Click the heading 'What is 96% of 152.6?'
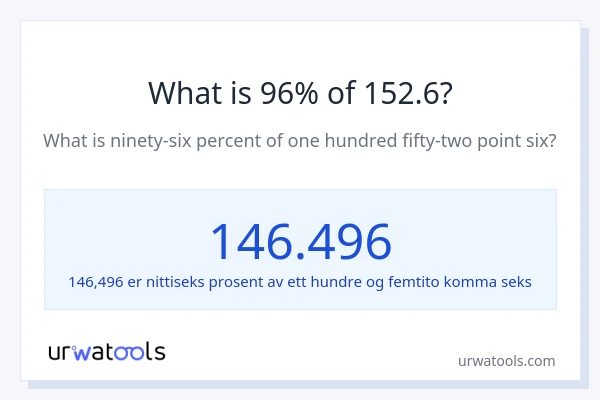 pos(300,92)
